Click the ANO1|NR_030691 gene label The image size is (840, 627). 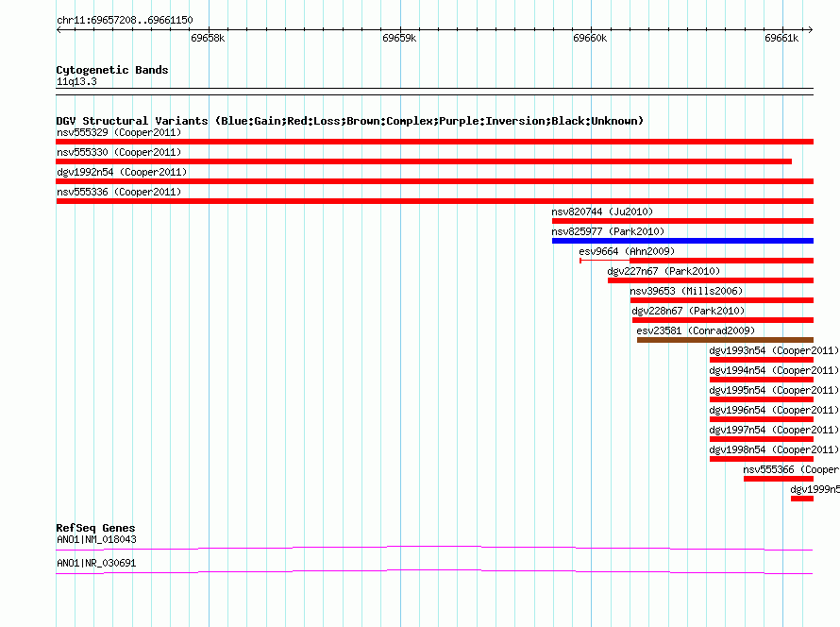(x=96, y=563)
